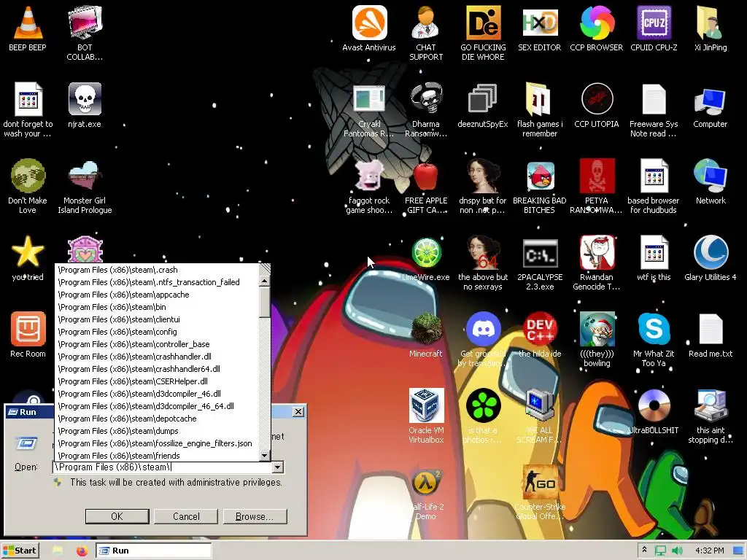Open the 'wtf is this' file icon
Viewport: 747px width, 560px height.
point(654,252)
